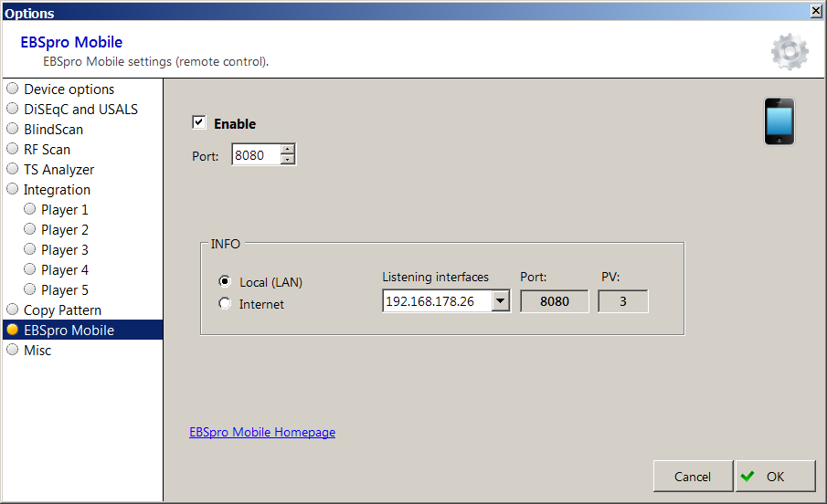The width and height of the screenshot is (827, 504).
Task: Decrease port with spinner down arrow
Action: 288,159
